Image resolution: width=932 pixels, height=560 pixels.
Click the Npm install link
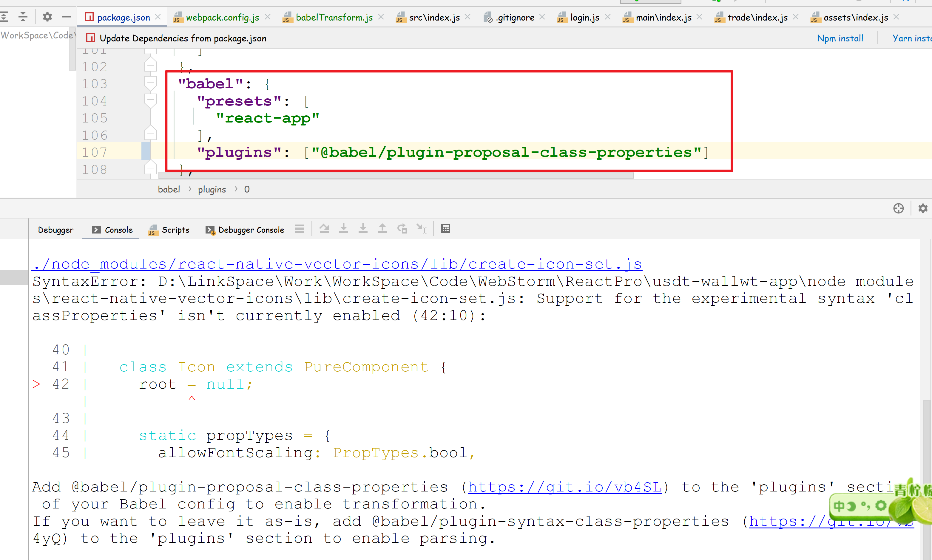coord(840,38)
